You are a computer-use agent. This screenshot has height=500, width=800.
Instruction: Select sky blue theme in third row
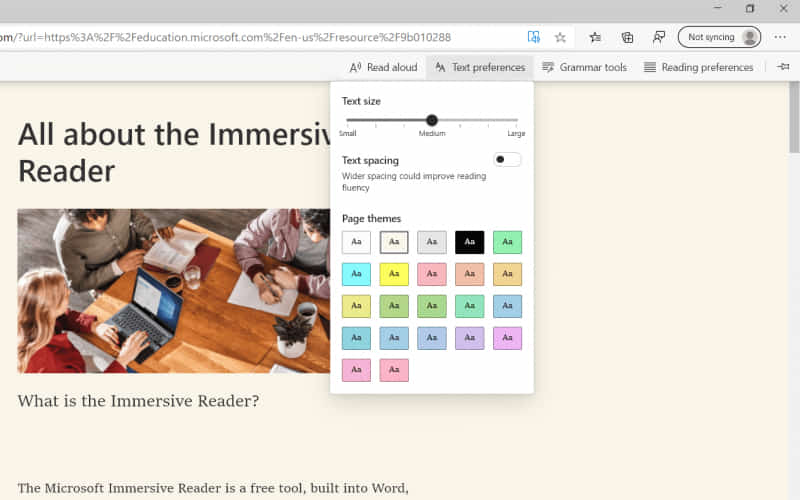(507, 306)
